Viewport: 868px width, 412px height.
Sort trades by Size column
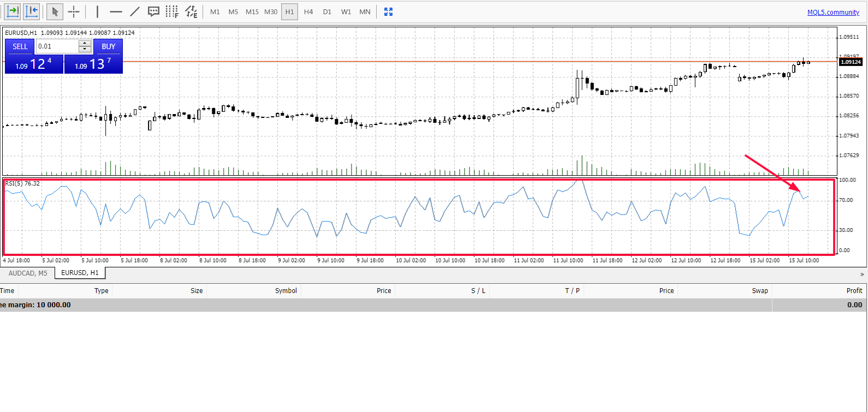point(159,290)
